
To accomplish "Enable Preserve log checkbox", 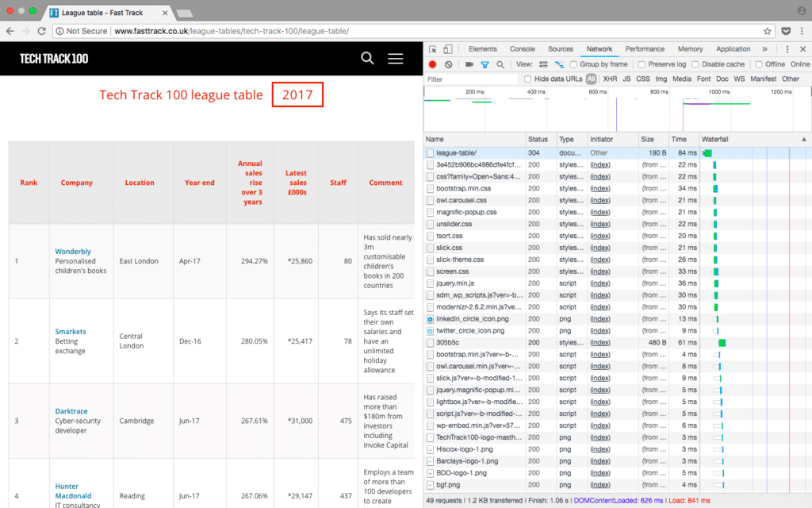I will pos(642,64).
